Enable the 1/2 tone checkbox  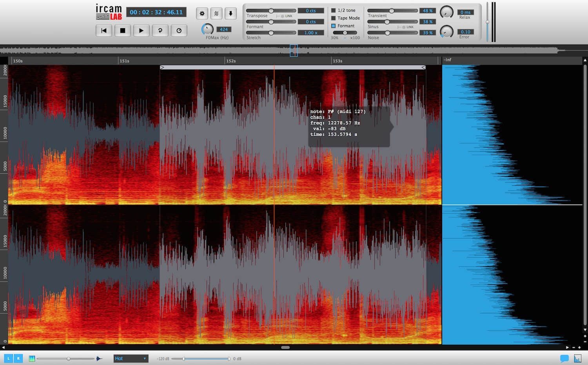pos(334,11)
